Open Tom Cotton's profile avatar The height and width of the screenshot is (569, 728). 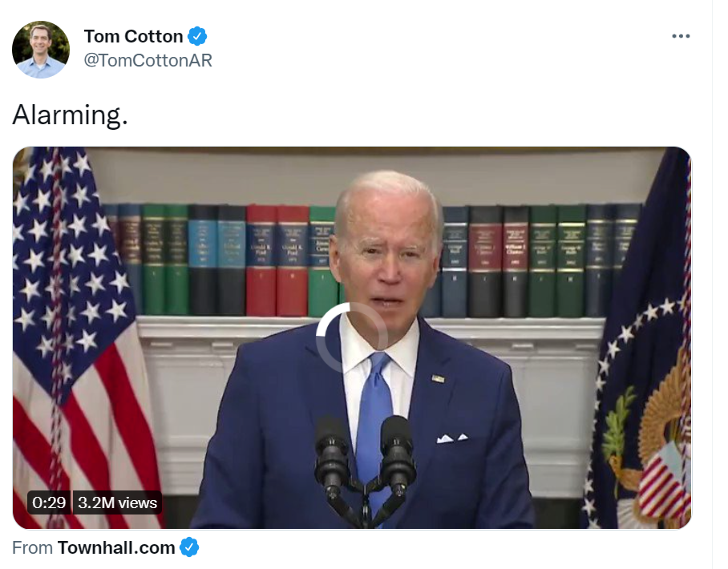(41, 49)
